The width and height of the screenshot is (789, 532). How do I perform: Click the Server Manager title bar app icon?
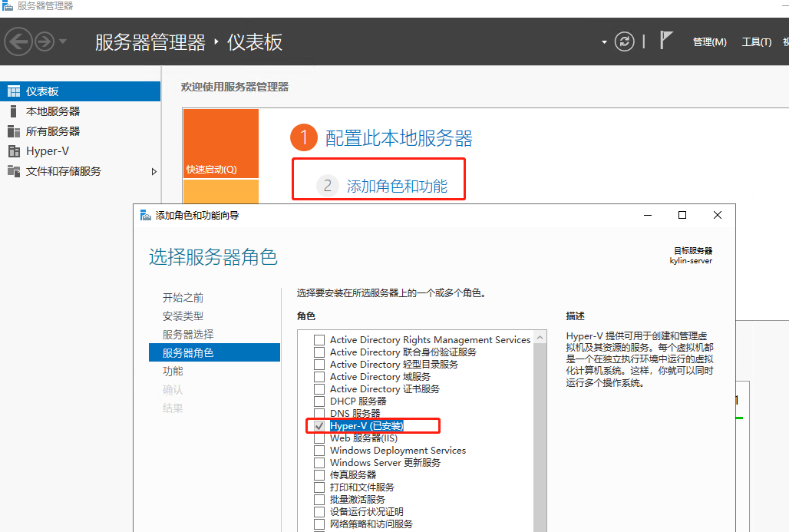tap(7, 5)
